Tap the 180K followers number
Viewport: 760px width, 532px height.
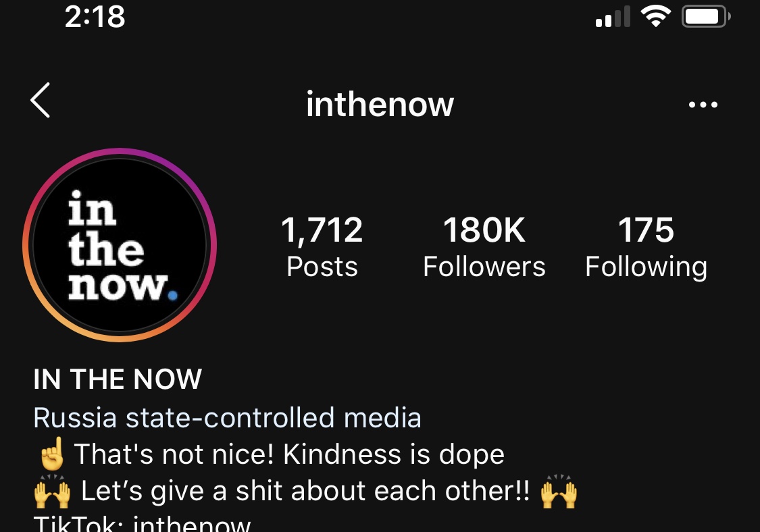click(x=484, y=230)
